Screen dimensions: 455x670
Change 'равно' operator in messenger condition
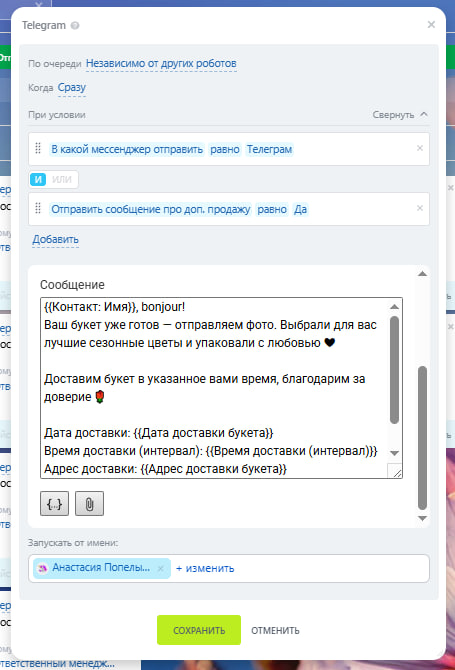click(225, 150)
